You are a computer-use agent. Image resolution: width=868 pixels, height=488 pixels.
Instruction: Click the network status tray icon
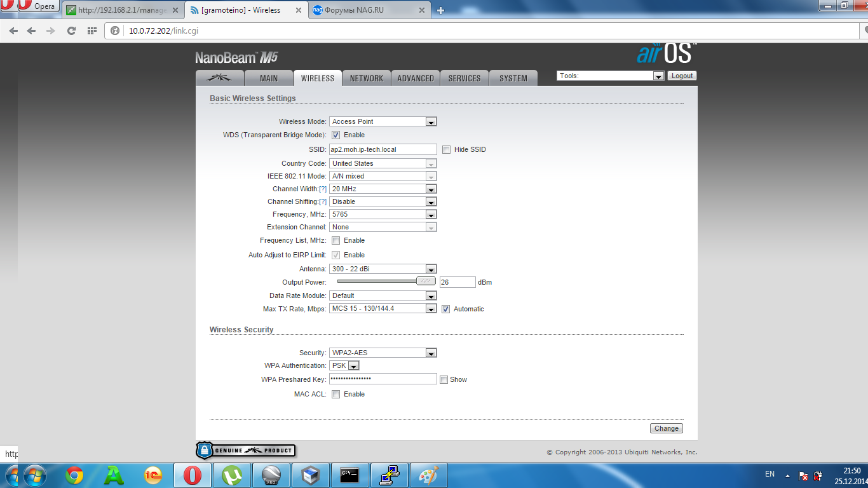click(x=818, y=475)
